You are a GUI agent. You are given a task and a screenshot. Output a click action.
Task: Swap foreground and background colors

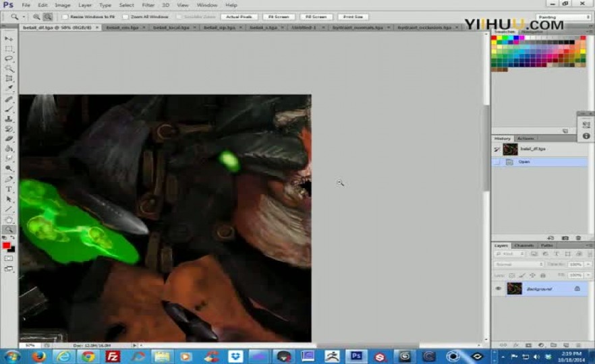[x=13, y=238]
